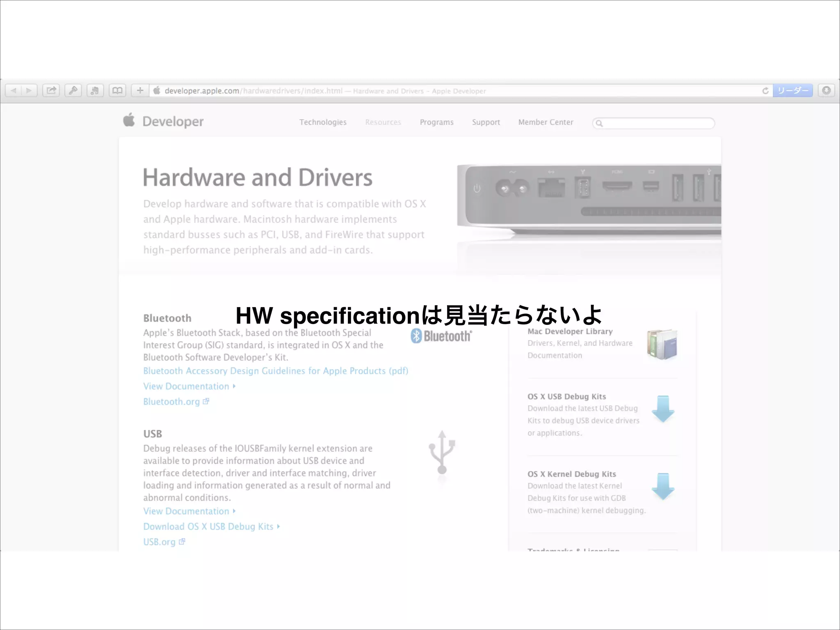Open the Technologies nav menu
840x630 pixels.
tap(323, 122)
